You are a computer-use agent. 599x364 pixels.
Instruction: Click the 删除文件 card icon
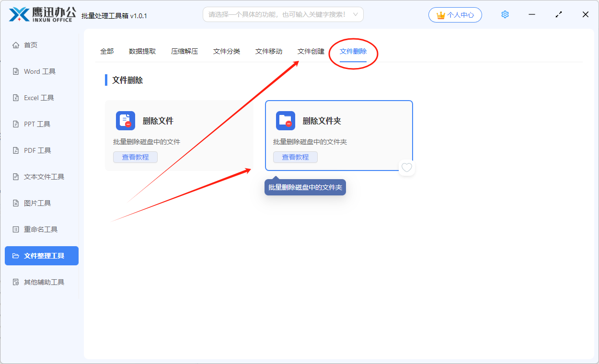pyautogui.click(x=126, y=121)
